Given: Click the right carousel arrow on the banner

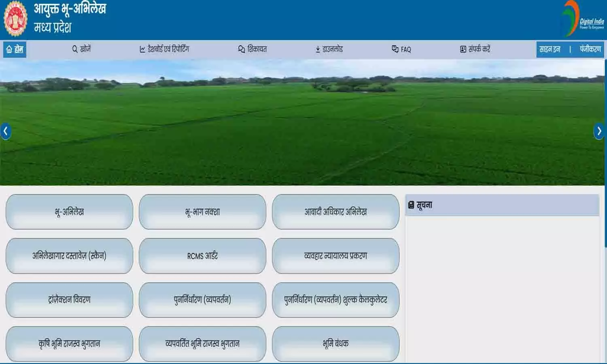Looking at the screenshot, I should click(x=599, y=131).
